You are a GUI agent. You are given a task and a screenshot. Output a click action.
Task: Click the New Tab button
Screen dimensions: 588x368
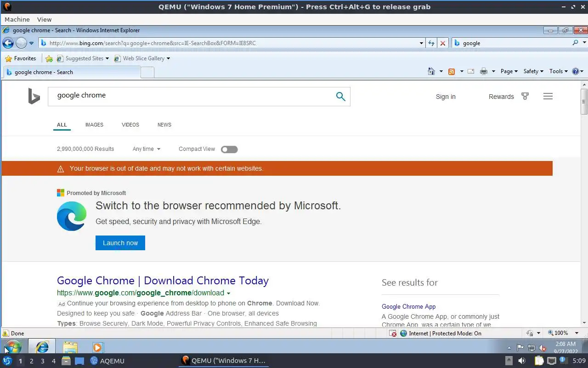coord(147,72)
